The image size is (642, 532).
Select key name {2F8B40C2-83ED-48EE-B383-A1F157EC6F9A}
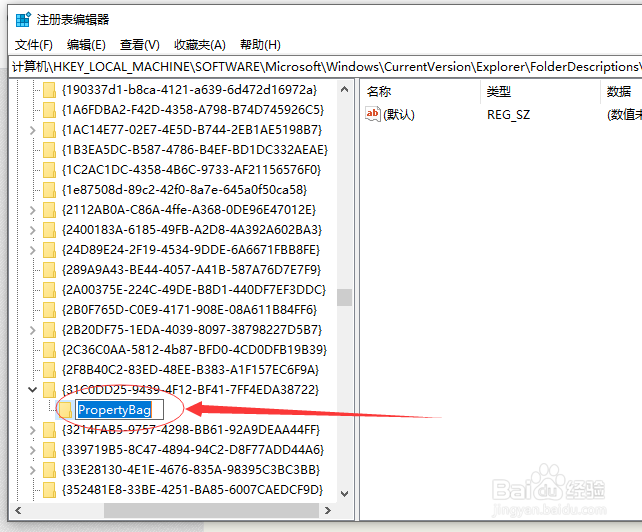(x=190, y=370)
